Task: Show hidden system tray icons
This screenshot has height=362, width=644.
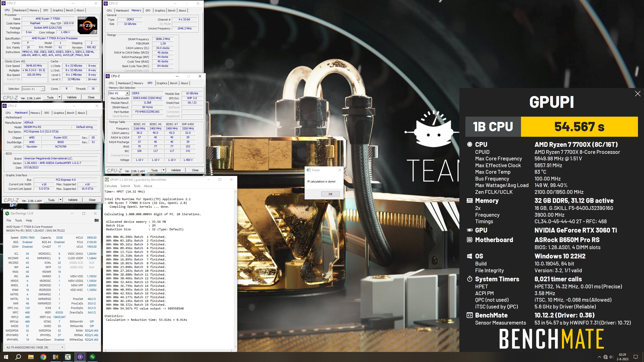Action: point(599,357)
